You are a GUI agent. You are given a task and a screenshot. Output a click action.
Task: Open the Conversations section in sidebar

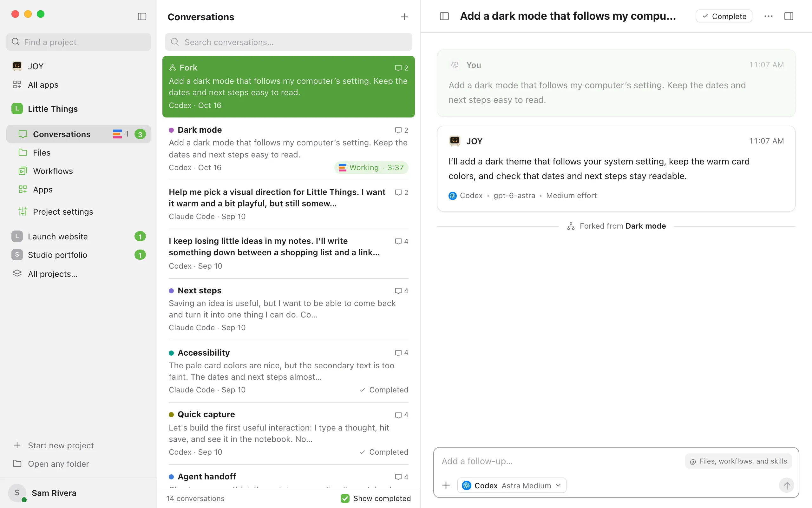pos(79,134)
